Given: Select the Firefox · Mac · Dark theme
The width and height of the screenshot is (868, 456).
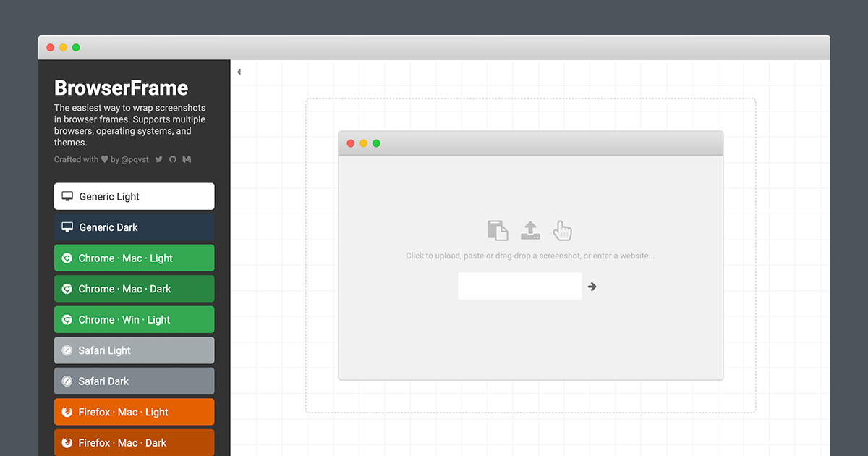Looking at the screenshot, I should [x=134, y=442].
